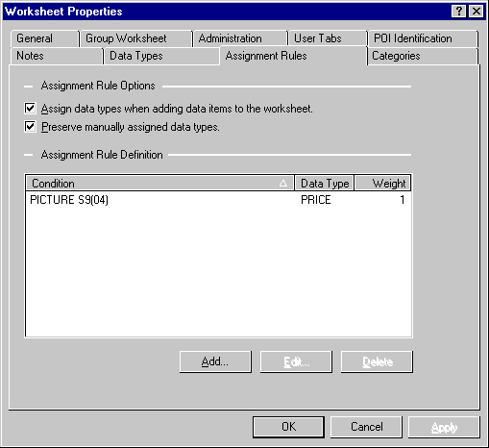
Task: Open the Notes tab
Action: pos(57,56)
